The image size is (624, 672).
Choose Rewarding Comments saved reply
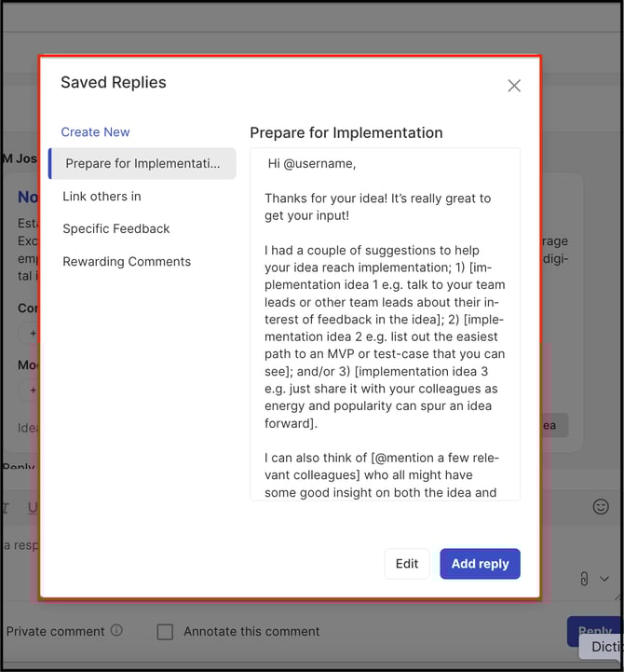pyautogui.click(x=127, y=261)
